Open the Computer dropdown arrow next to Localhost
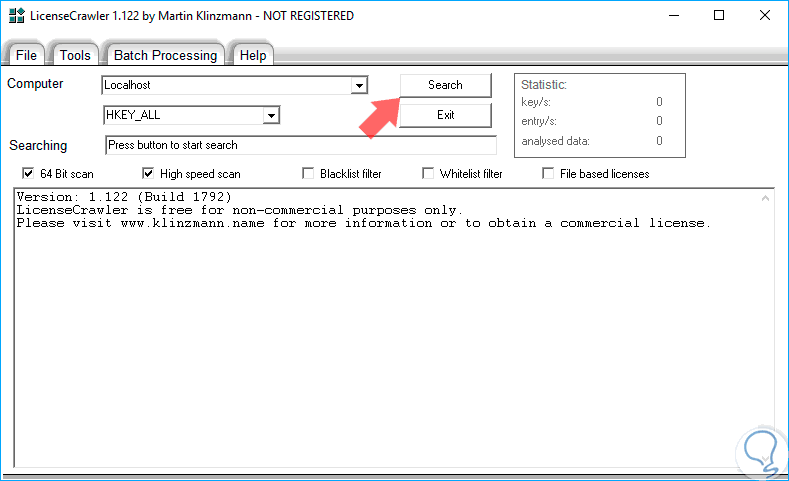The image size is (789, 481). click(359, 86)
